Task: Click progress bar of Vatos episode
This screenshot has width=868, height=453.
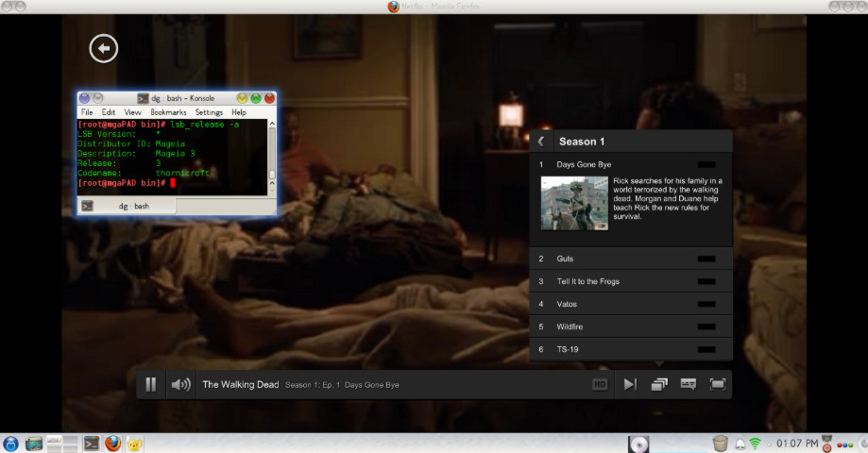Action: point(706,304)
